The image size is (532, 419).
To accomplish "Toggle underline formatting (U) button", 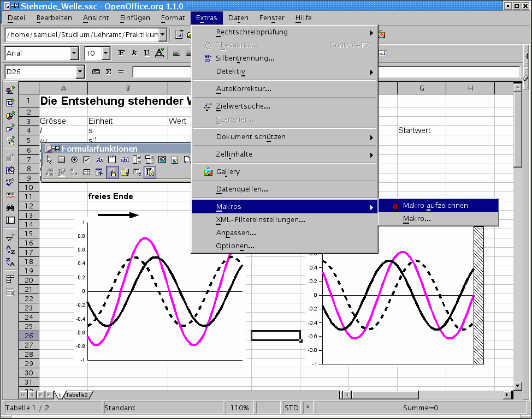I will (146, 53).
